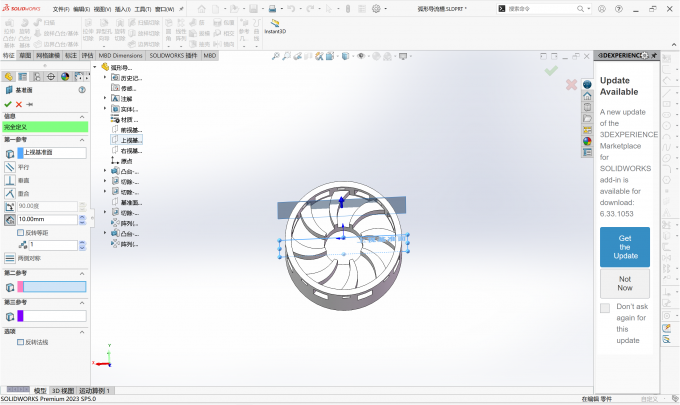The height and width of the screenshot is (405, 680).
Task: Select 上视基 plane in the feature tree
Action: coord(126,140)
